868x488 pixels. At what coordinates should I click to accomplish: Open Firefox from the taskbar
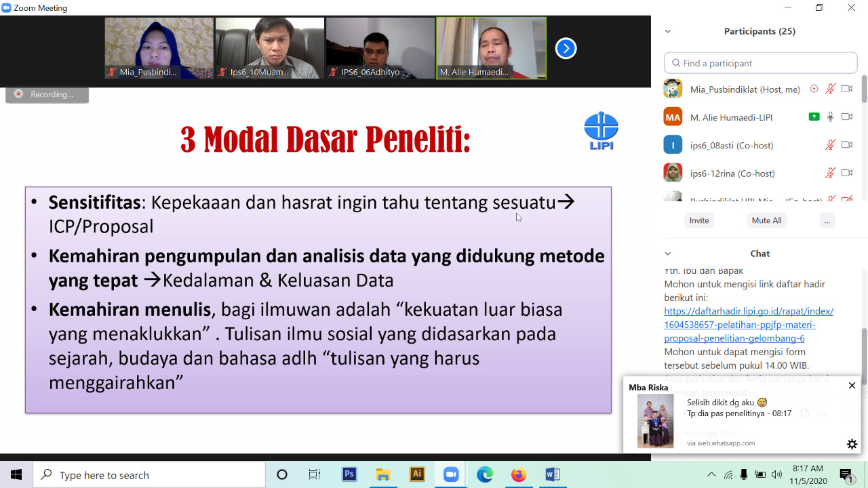pyautogui.click(x=519, y=474)
